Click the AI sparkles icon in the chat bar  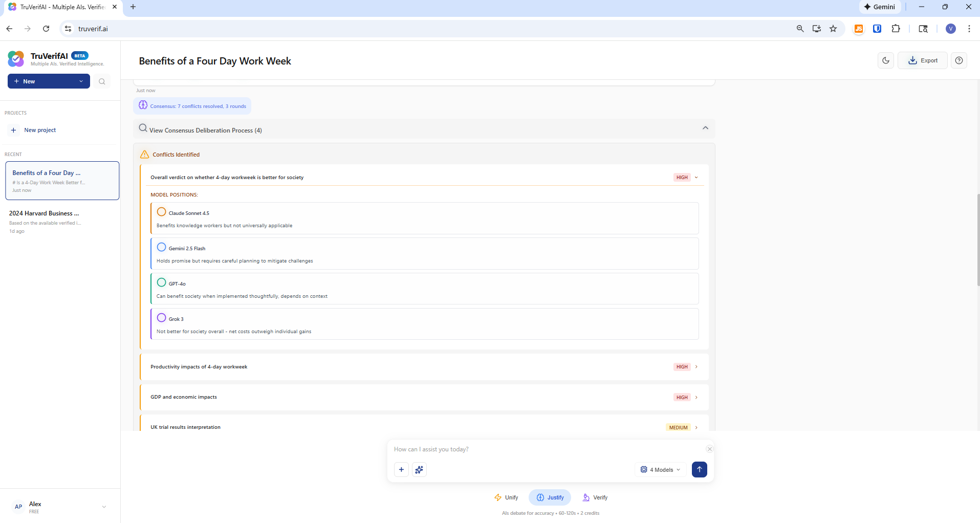pos(419,469)
